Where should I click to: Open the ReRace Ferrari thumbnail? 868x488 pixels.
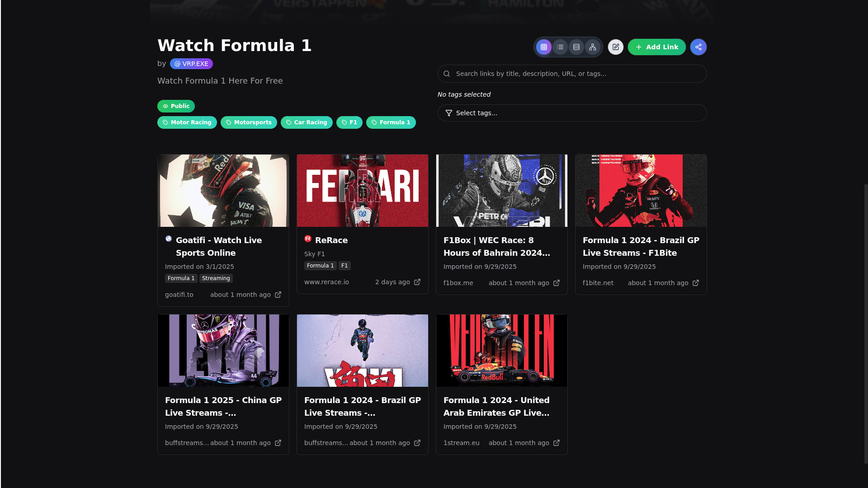pyautogui.click(x=363, y=191)
